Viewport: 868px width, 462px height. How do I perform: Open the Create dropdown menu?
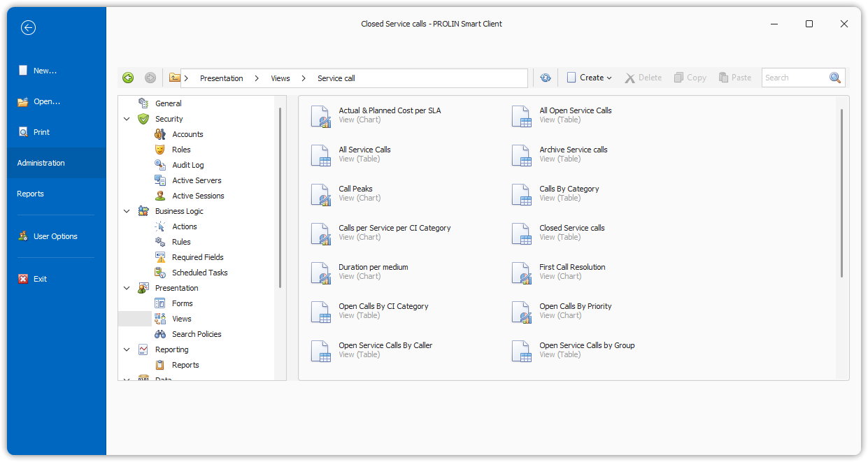pyautogui.click(x=590, y=78)
